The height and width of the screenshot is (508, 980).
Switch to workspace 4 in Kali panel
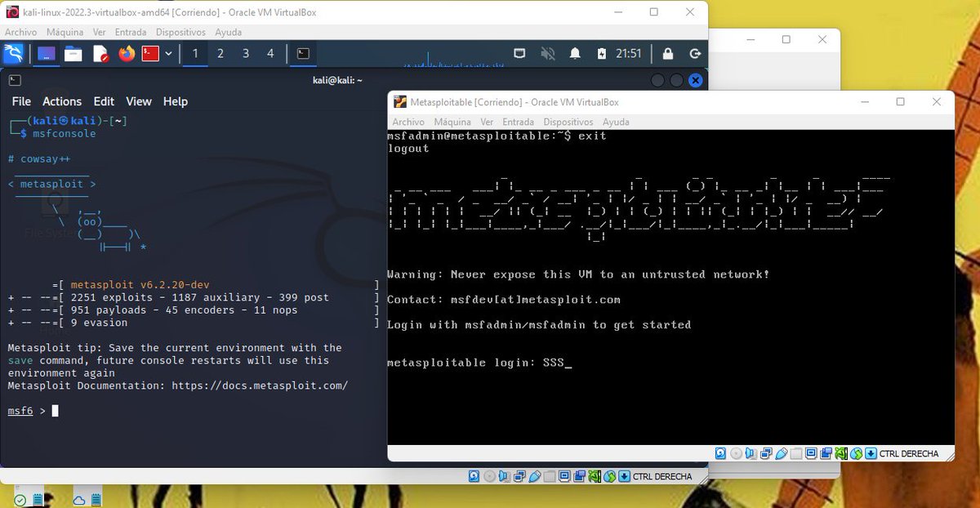[x=270, y=54]
